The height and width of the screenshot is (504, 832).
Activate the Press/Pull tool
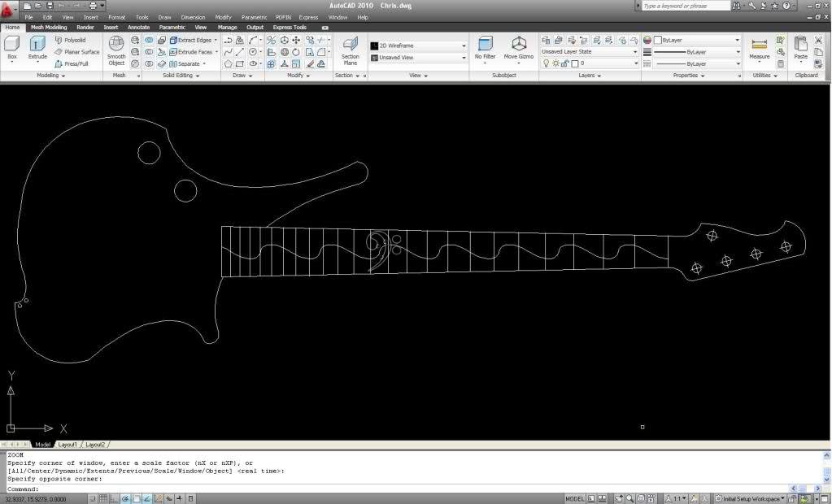(x=71, y=63)
